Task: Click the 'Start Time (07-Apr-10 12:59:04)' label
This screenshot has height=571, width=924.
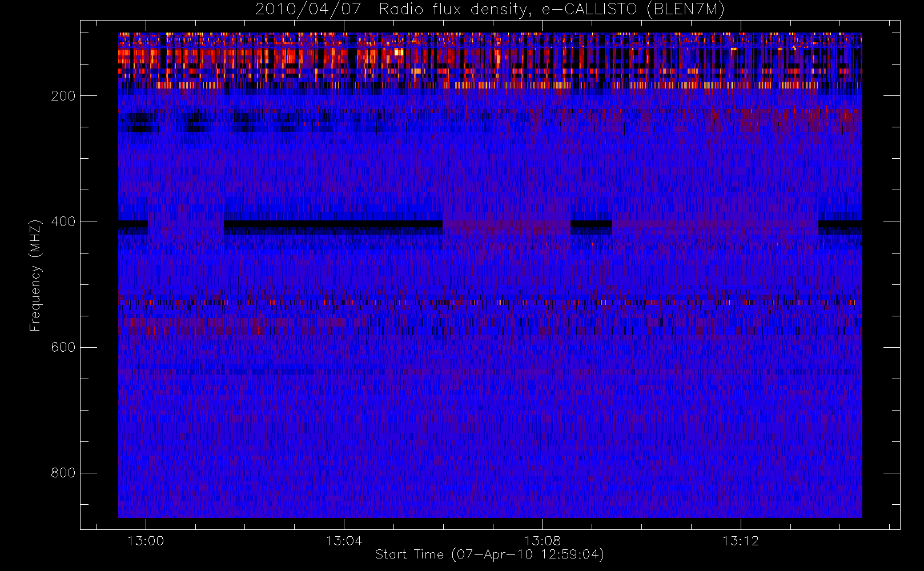Action: pyautogui.click(x=489, y=554)
